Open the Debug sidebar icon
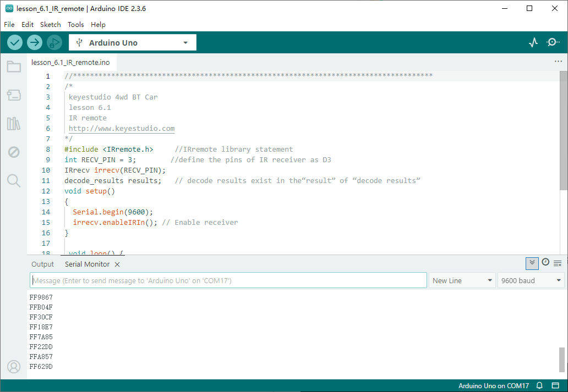This screenshot has height=392, width=568. (x=14, y=152)
